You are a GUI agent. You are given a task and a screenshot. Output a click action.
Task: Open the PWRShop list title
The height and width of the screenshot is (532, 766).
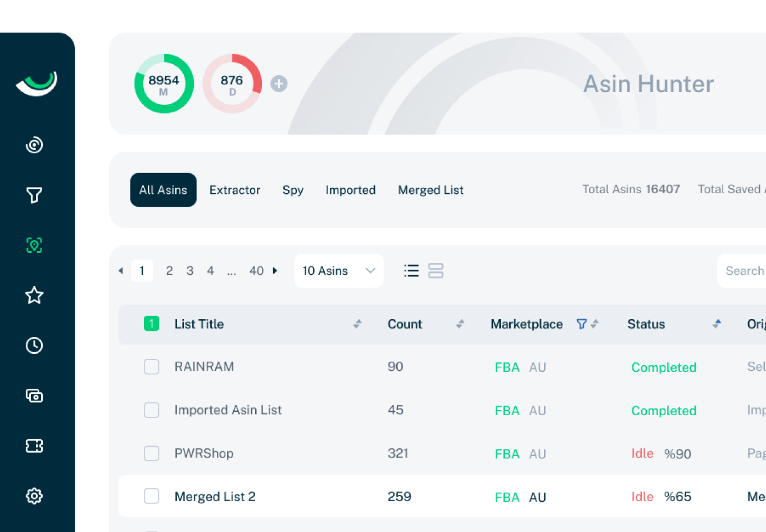[204, 453]
